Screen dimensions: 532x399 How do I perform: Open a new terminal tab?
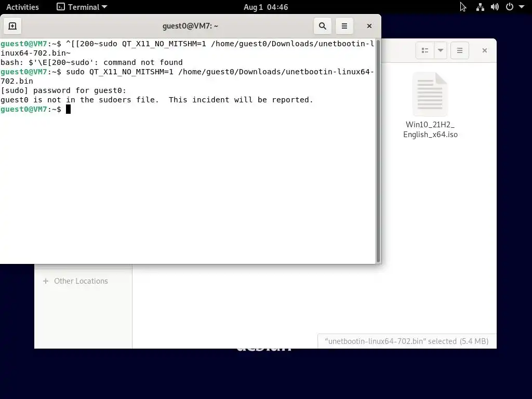12,26
